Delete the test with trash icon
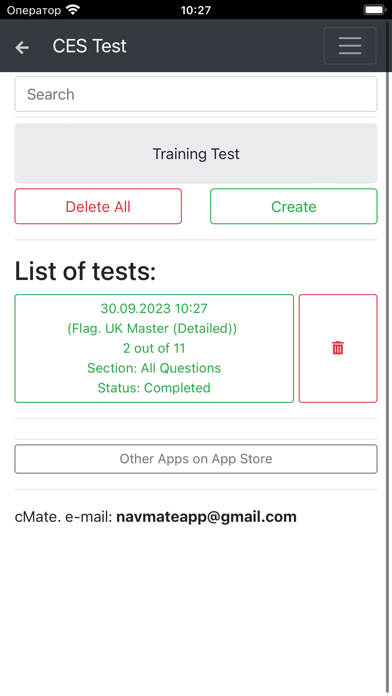This screenshot has height=696, width=392. (338, 348)
